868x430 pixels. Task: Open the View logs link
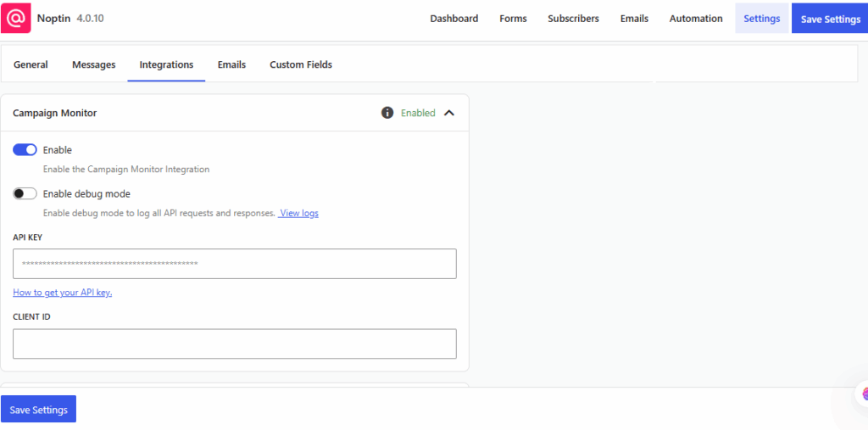click(298, 213)
